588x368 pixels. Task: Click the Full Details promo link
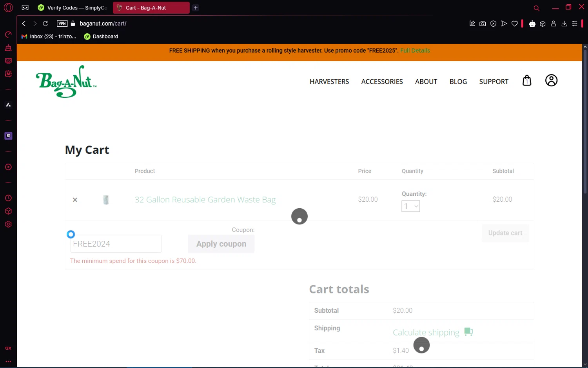pyautogui.click(x=415, y=51)
